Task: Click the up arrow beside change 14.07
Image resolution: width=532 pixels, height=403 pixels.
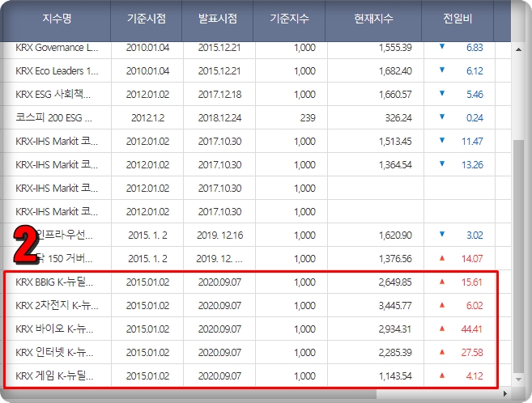Action: [x=442, y=258]
